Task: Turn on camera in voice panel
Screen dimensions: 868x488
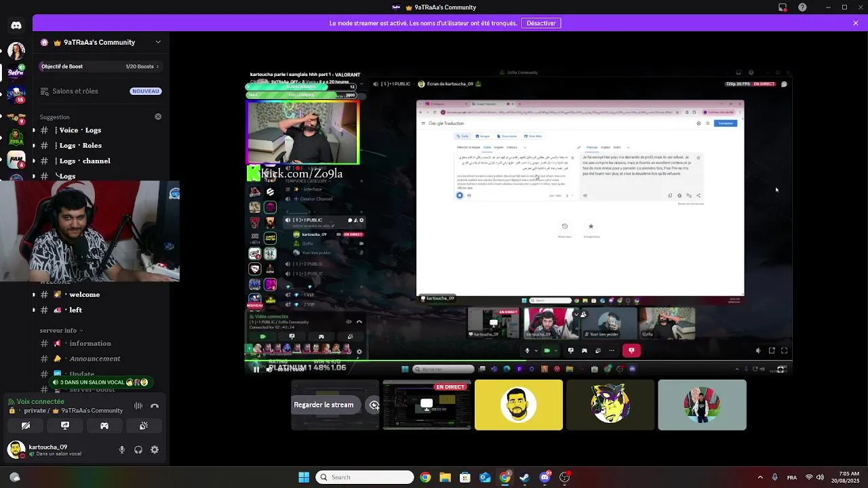Action: 26,426
